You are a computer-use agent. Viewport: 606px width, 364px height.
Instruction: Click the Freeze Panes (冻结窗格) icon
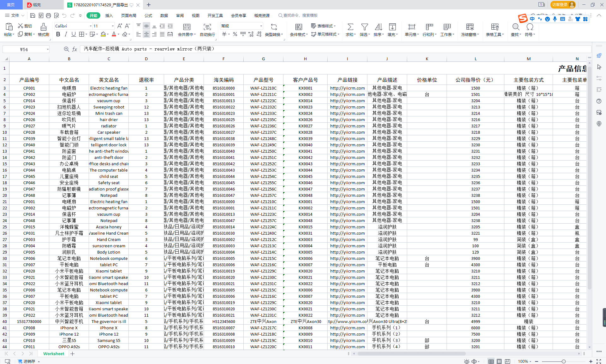click(470, 27)
